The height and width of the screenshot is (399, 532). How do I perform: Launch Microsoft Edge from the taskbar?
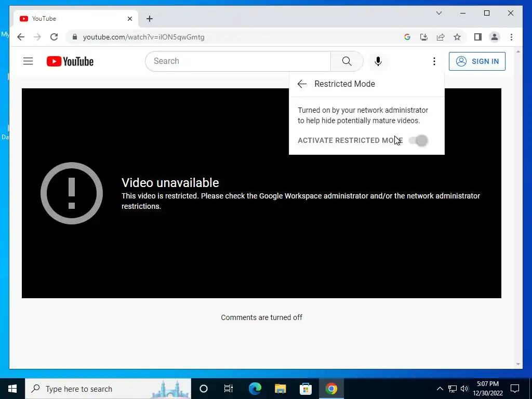pyautogui.click(x=255, y=389)
